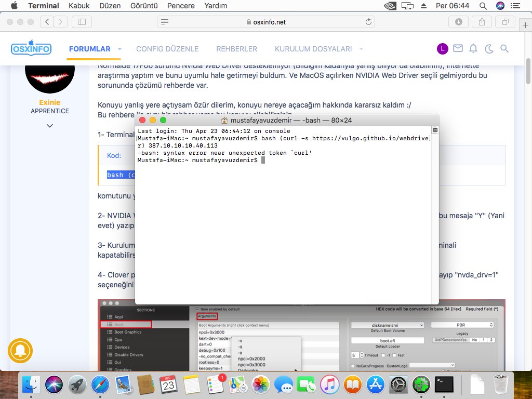This screenshot has width=532, height=399.
Task: Open Launchpad from the Dock
Action: point(77,385)
